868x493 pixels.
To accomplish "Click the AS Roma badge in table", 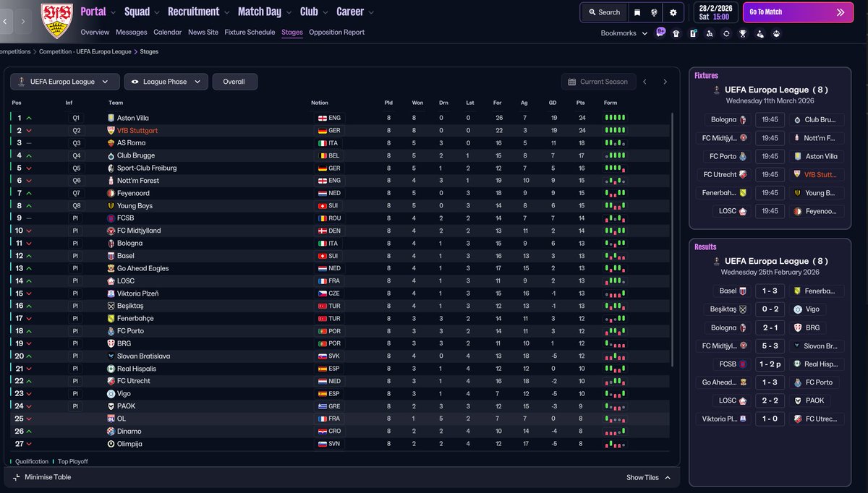I will point(111,143).
